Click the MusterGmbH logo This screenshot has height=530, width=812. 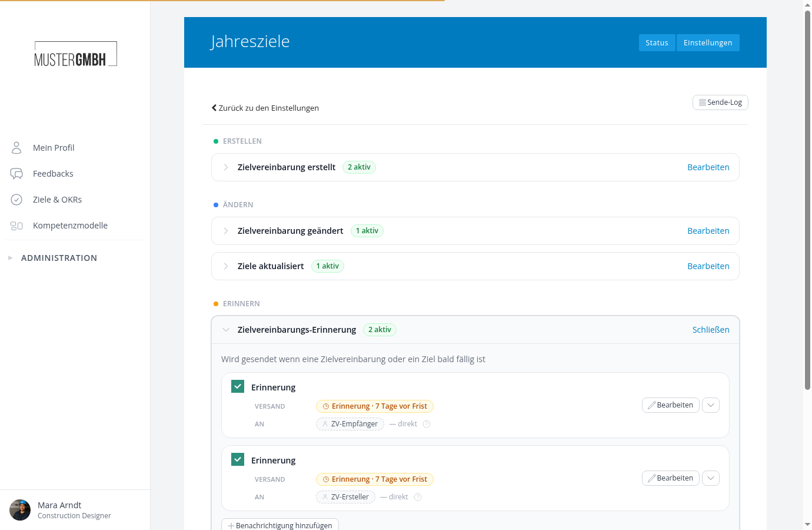(x=75, y=54)
